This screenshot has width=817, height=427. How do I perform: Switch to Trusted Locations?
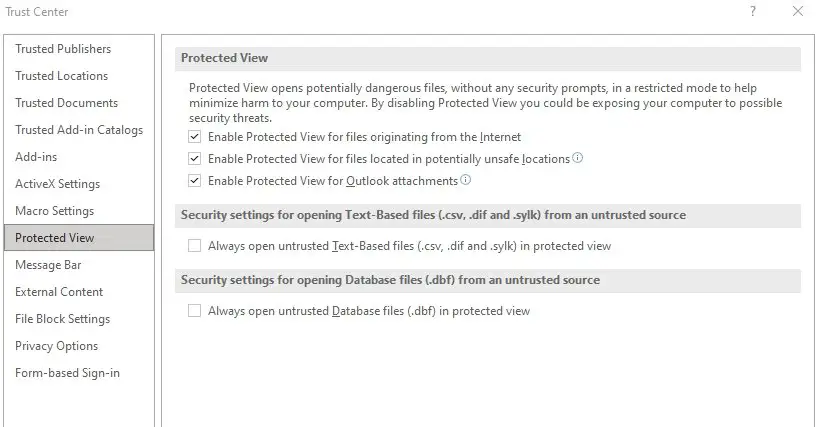pyautogui.click(x=61, y=76)
